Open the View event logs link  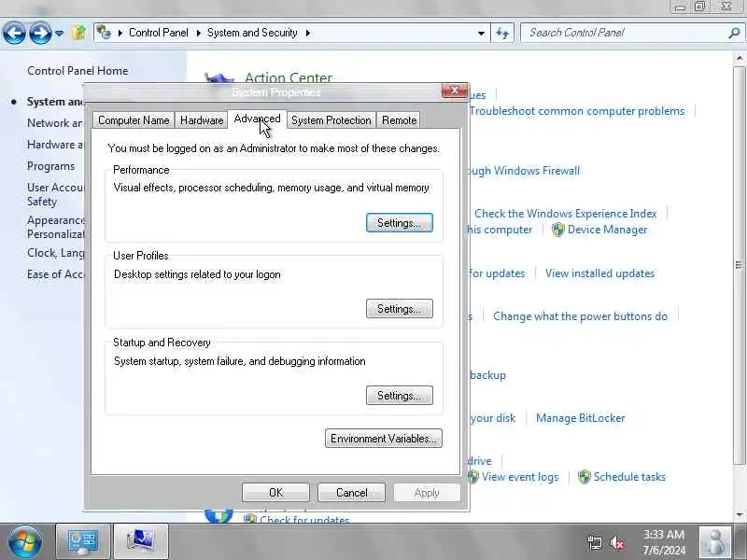pos(520,477)
